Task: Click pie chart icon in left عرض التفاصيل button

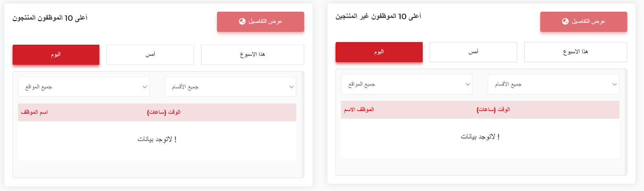Action: click(x=242, y=21)
